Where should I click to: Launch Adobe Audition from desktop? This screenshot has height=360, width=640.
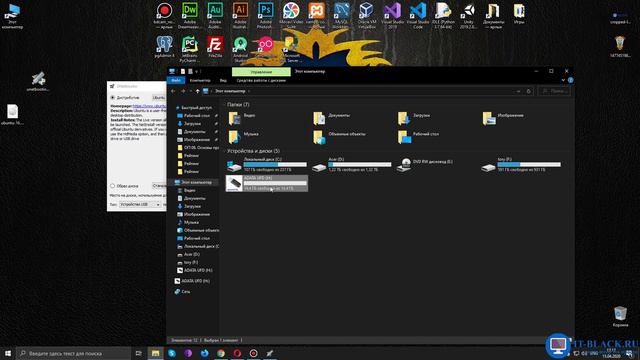point(215,16)
